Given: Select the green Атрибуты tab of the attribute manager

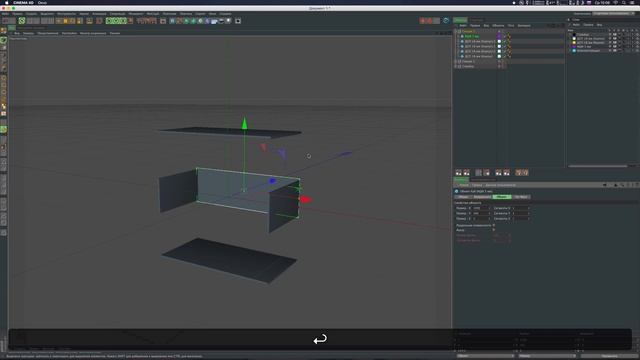Looking at the screenshot, I should point(461,179).
